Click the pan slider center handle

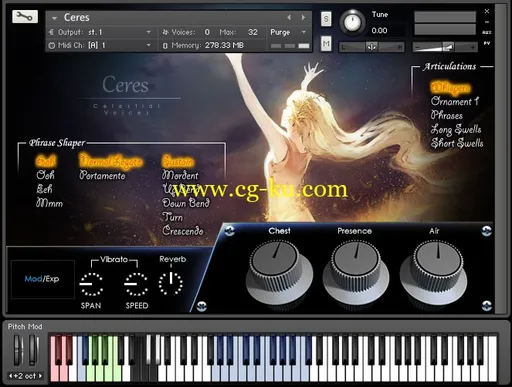(x=371, y=47)
